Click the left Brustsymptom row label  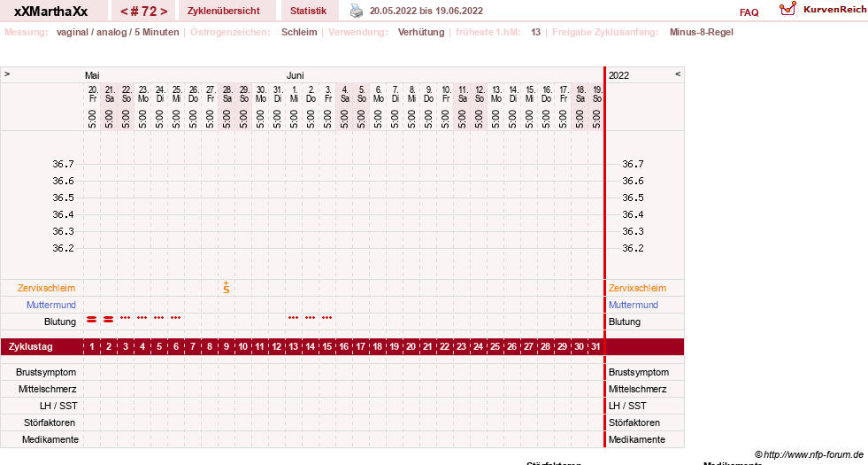coord(46,373)
